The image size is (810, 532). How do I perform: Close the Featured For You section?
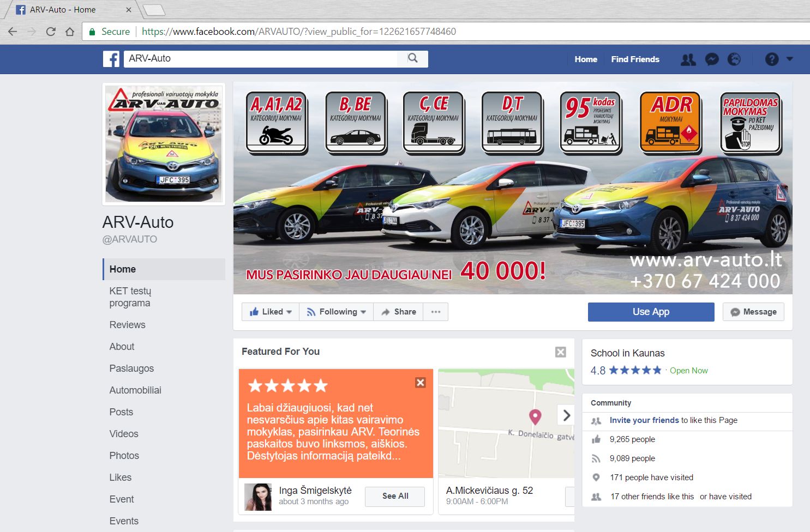(560, 352)
